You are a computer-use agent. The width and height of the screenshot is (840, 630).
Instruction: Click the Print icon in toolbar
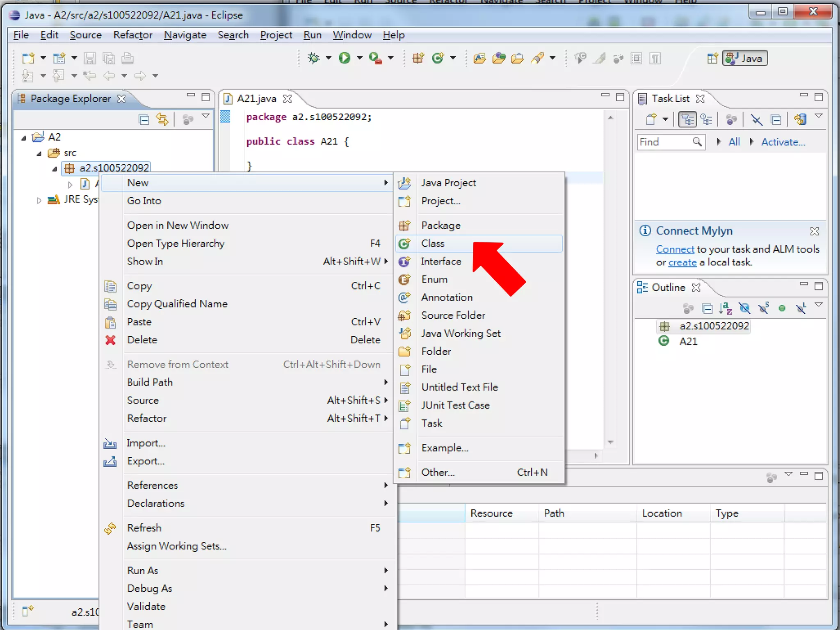[128, 58]
